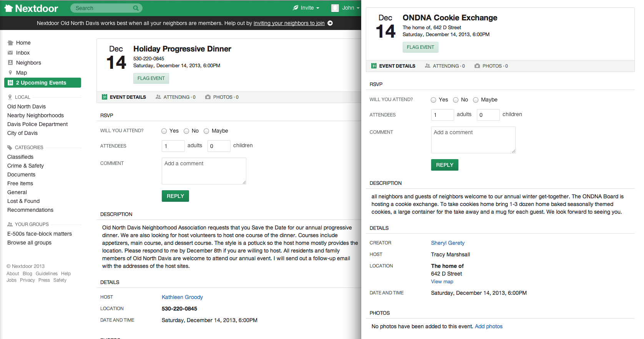Open View map link for 642 D Street

point(442,281)
